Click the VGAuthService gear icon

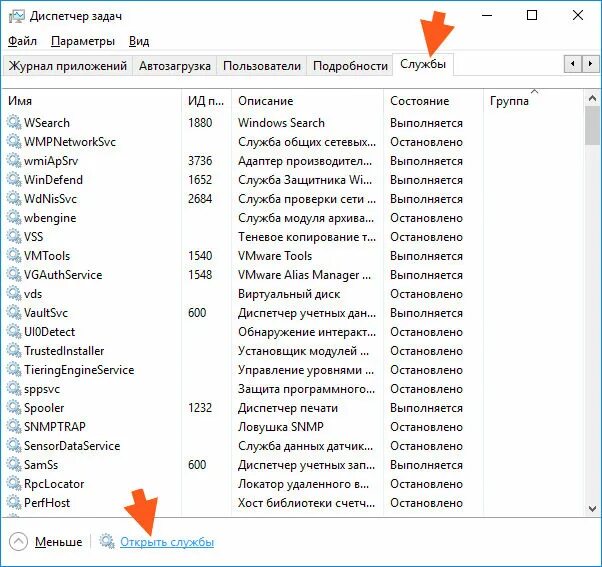pos(14,274)
